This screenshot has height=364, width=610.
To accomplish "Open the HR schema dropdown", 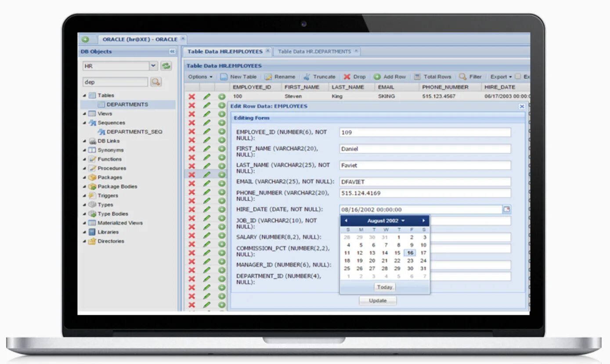I will click(x=153, y=66).
